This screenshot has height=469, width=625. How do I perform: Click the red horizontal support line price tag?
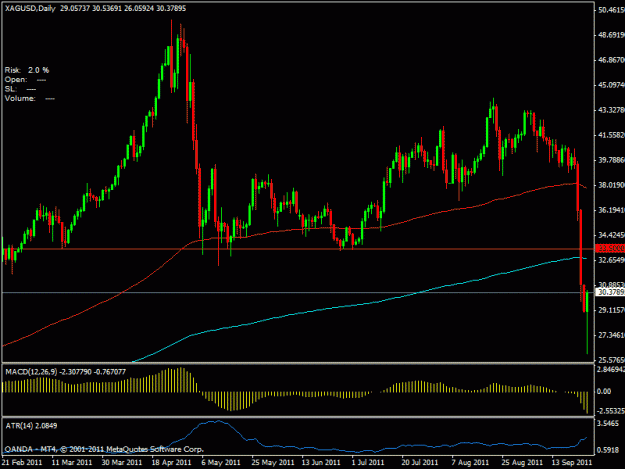[610, 249]
